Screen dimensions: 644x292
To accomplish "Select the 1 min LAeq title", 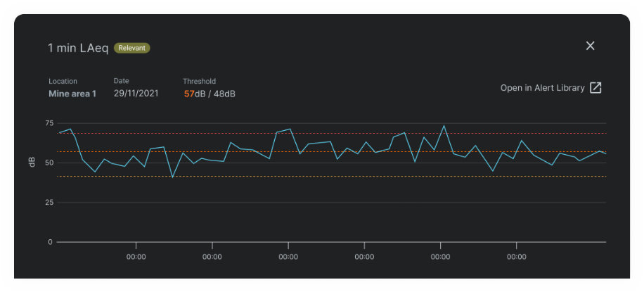I will (78, 48).
